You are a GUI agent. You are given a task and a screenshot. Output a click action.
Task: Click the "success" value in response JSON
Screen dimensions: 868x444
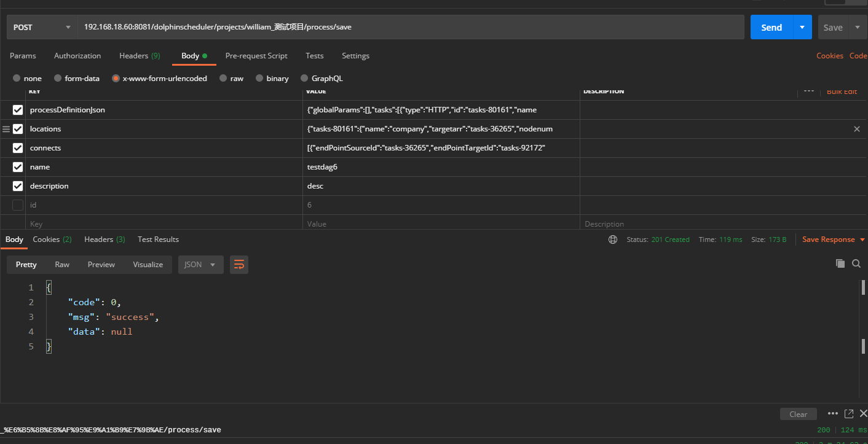point(130,317)
